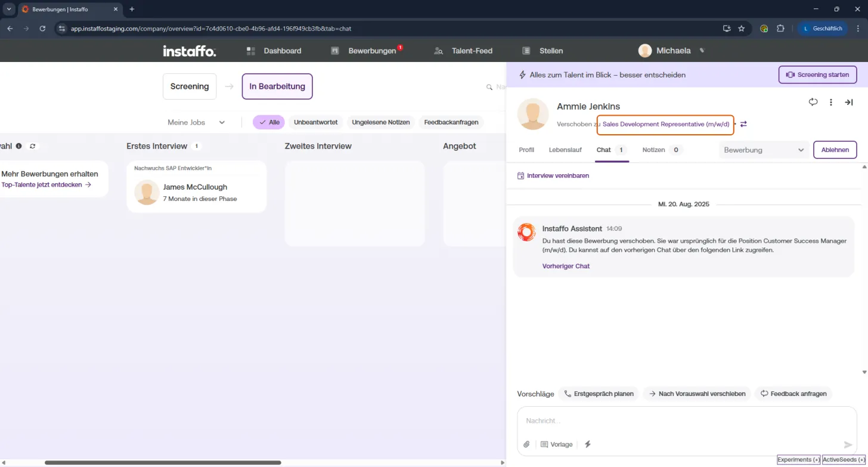Toggle the Alle filter chip
The width and height of the screenshot is (868, 467).
pos(269,122)
